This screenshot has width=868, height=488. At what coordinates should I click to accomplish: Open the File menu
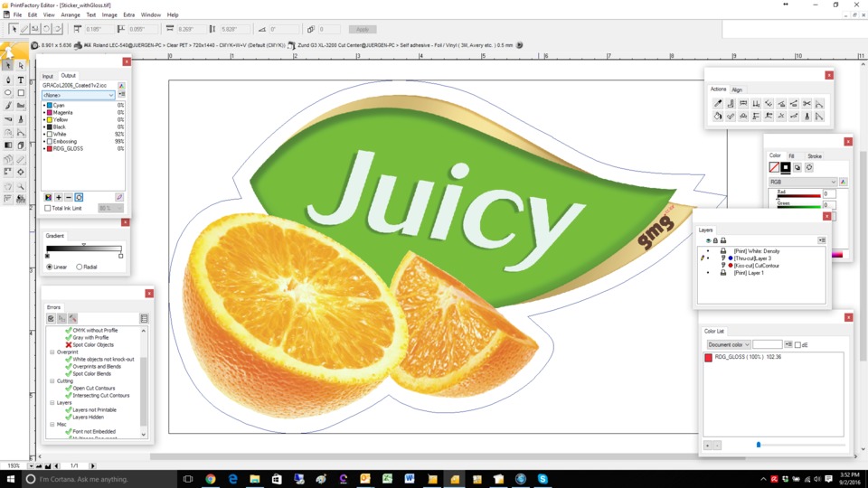click(18, 15)
